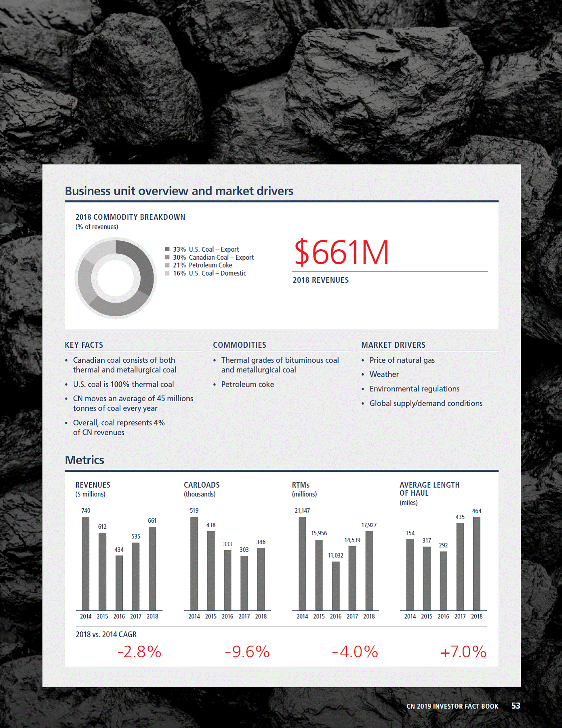Image resolution: width=562 pixels, height=728 pixels.
Task: Click the 2018 haul bar labeled 464
Action: click(x=477, y=564)
